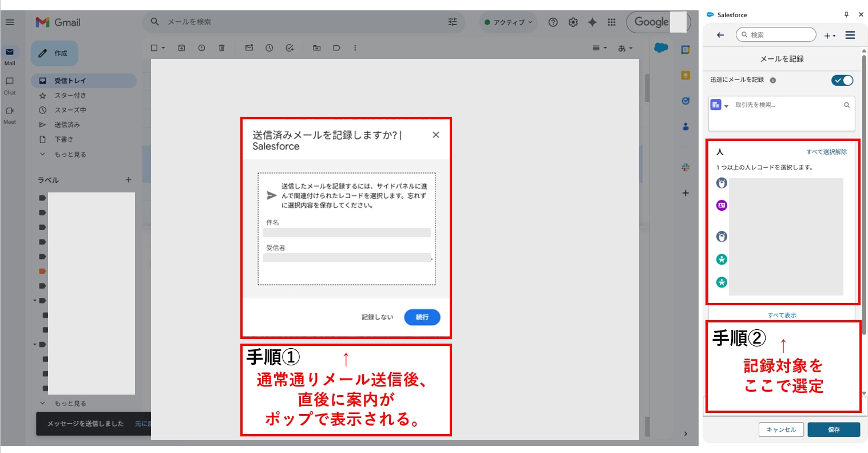Open Slack from the side panel

click(x=685, y=168)
